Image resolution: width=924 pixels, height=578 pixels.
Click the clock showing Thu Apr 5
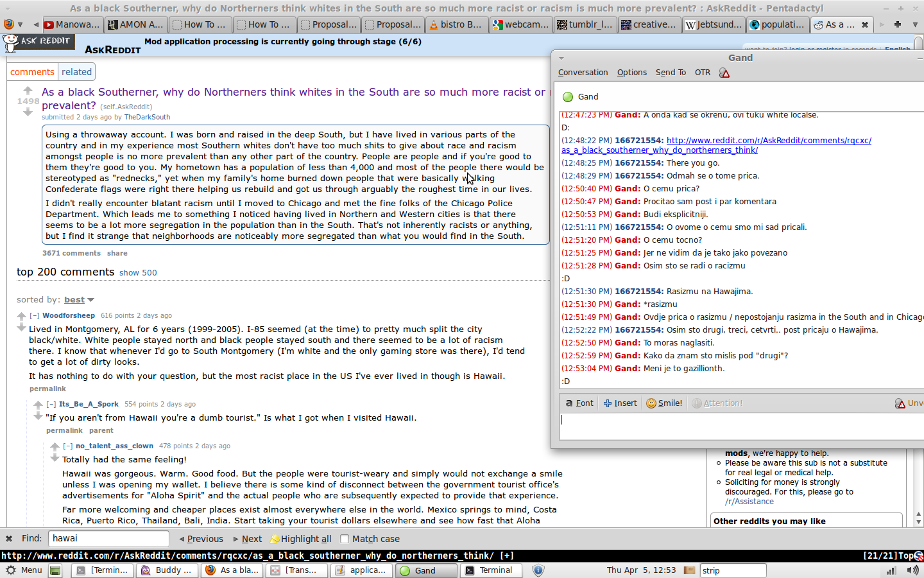641,570
